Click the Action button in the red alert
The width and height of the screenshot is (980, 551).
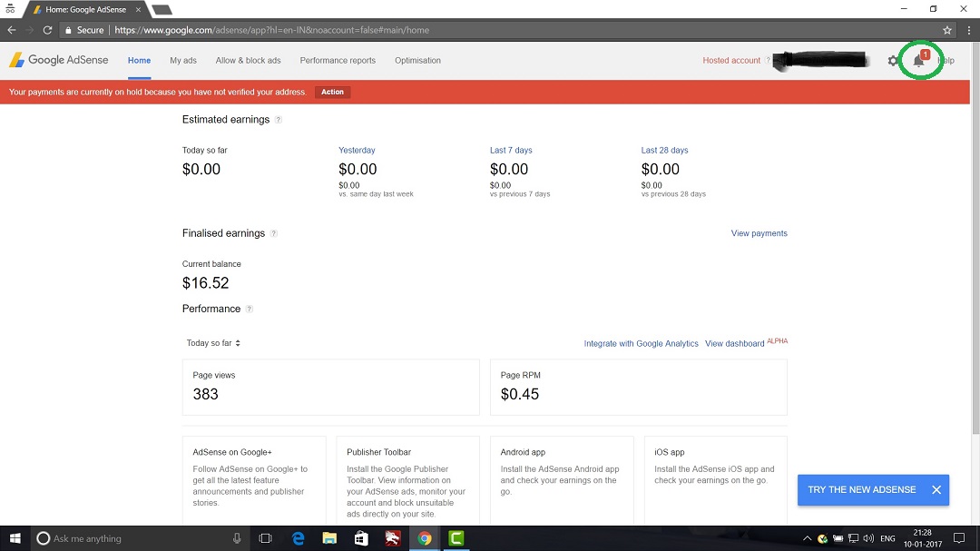pyautogui.click(x=332, y=92)
